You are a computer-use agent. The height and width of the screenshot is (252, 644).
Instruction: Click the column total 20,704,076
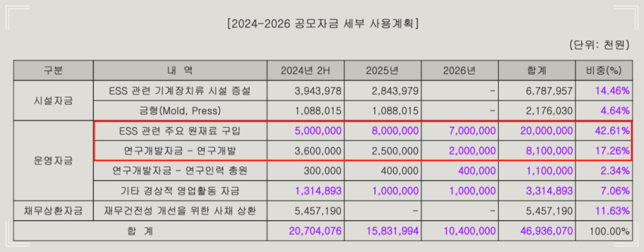pyautogui.click(x=315, y=231)
